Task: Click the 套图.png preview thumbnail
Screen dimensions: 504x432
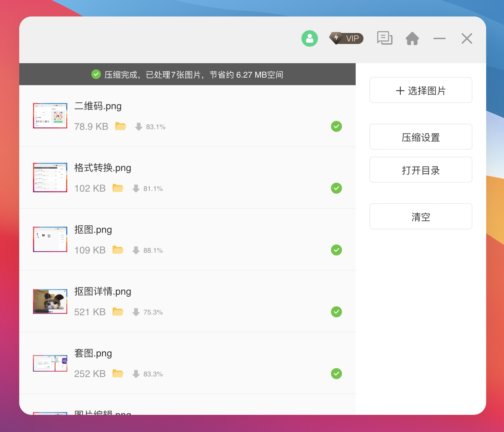Action: 50,363
